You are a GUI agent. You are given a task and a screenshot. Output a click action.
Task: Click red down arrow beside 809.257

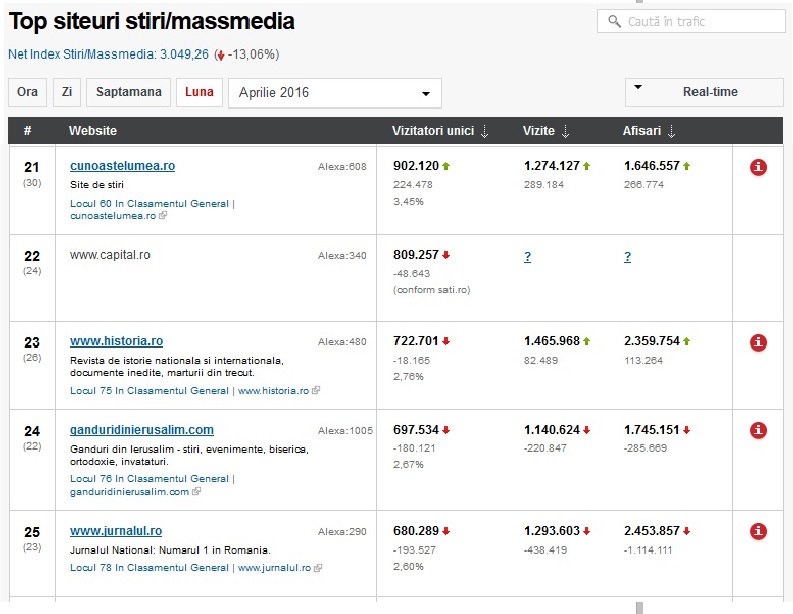coord(446,255)
